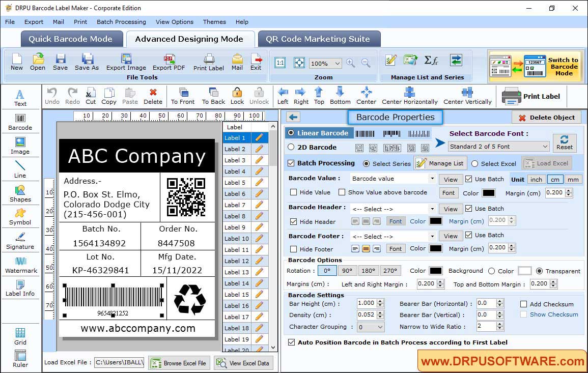The image size is (588, 373).
Task: Check Add Checksum option
Action: 524,304
